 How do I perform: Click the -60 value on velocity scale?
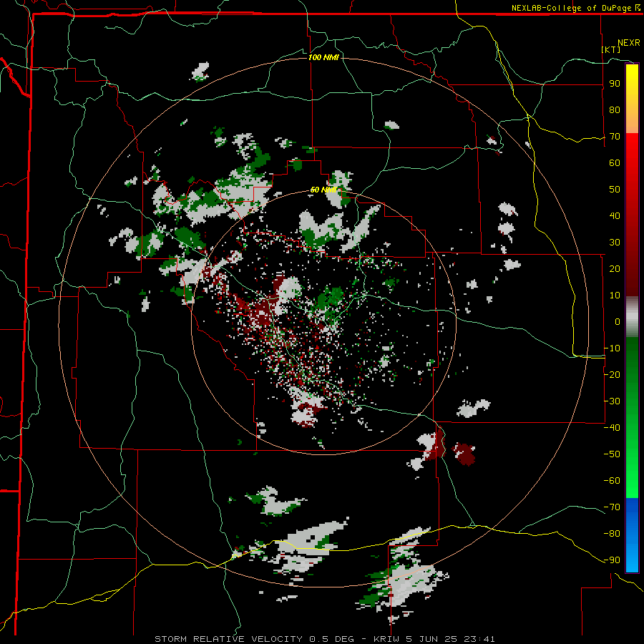pos(612,481)
